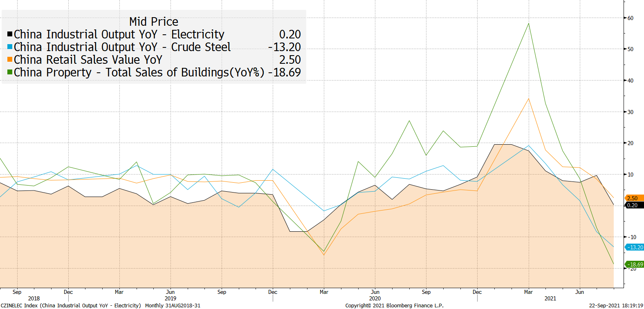Viewport: 644px width, 309px height.
Task: Click the legend value 2.50 for Retail Sales
Action: 290,60
